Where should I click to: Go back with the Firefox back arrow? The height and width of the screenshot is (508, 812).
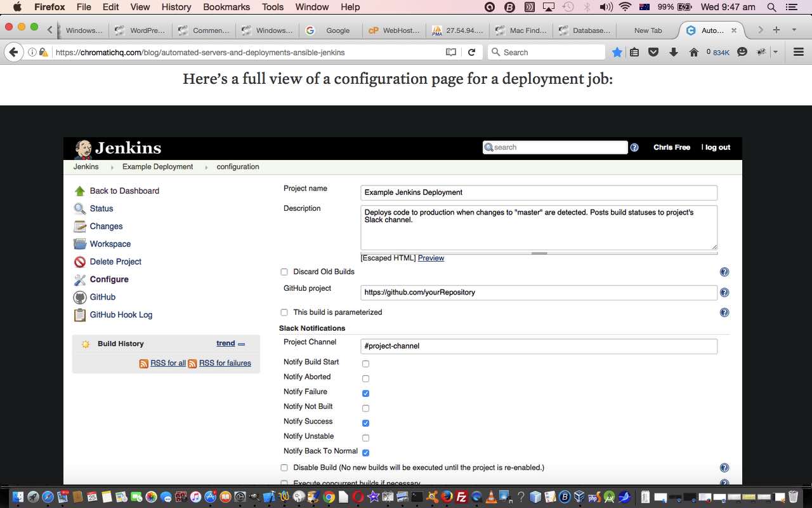(13, 52)
